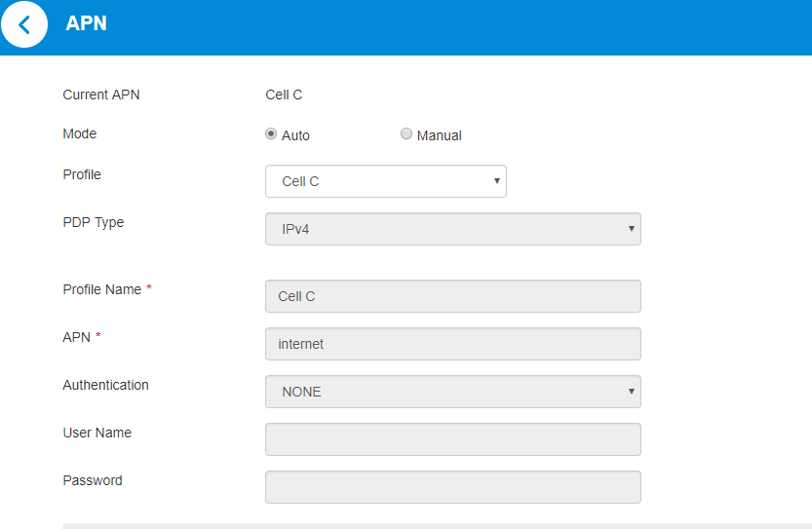Screen dimensions: 812x529
Task: Select the Auto mode radio button
Action: tap(271, 134)
